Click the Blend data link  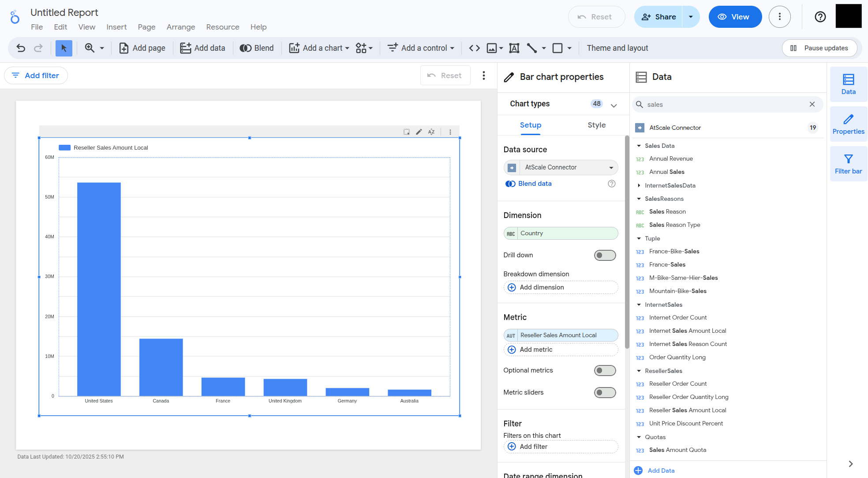tap(535, 184)
